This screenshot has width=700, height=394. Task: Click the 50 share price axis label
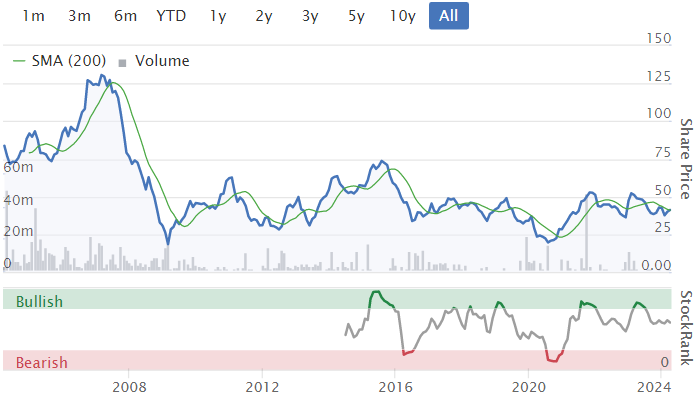click(x=662, y=191)
